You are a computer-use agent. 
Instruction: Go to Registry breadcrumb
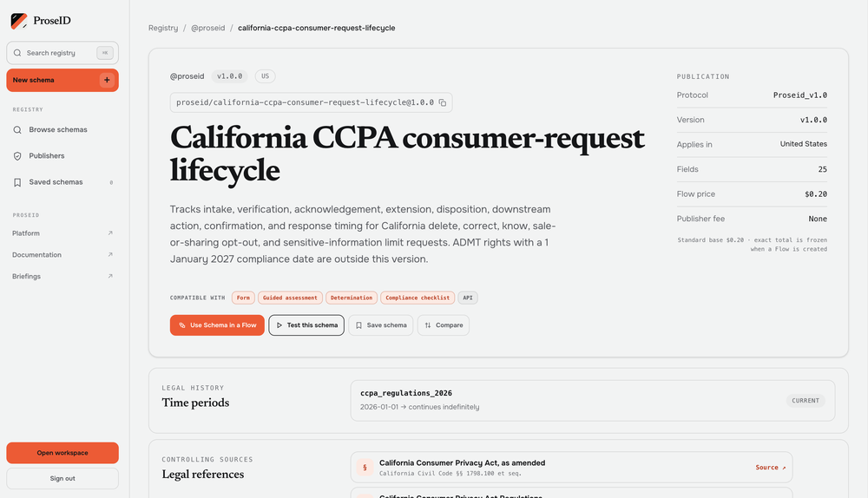[163, 28]
